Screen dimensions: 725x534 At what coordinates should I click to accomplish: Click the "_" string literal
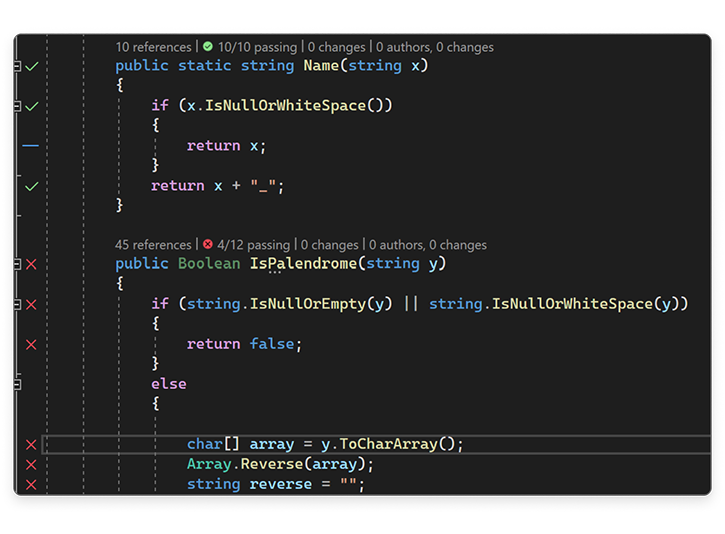coord(263,186)
